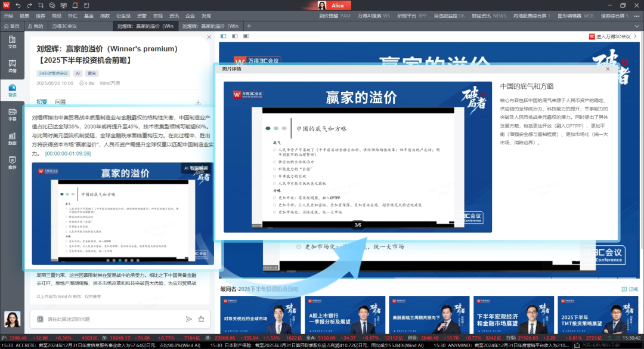Open 万得AI搜索 WS shortcut
The height and width of the screenshot is (349, 644).
coord(374,16)
